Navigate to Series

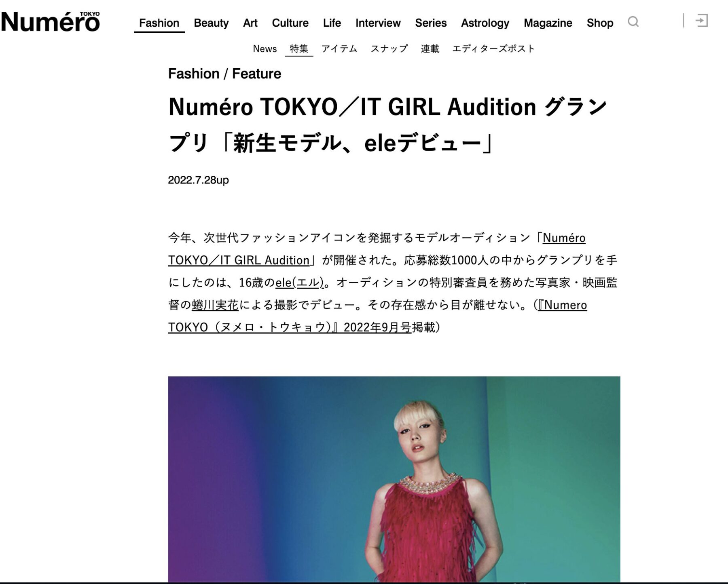431,23
